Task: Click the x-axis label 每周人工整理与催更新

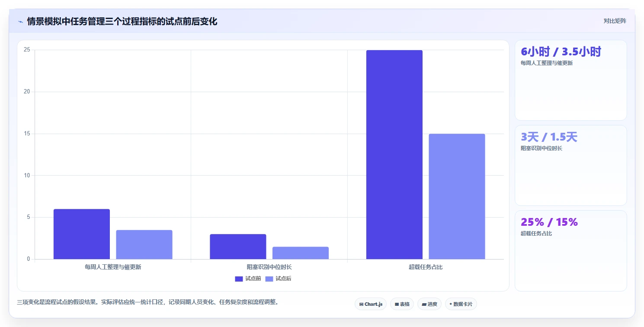Action: pos(113,267)
